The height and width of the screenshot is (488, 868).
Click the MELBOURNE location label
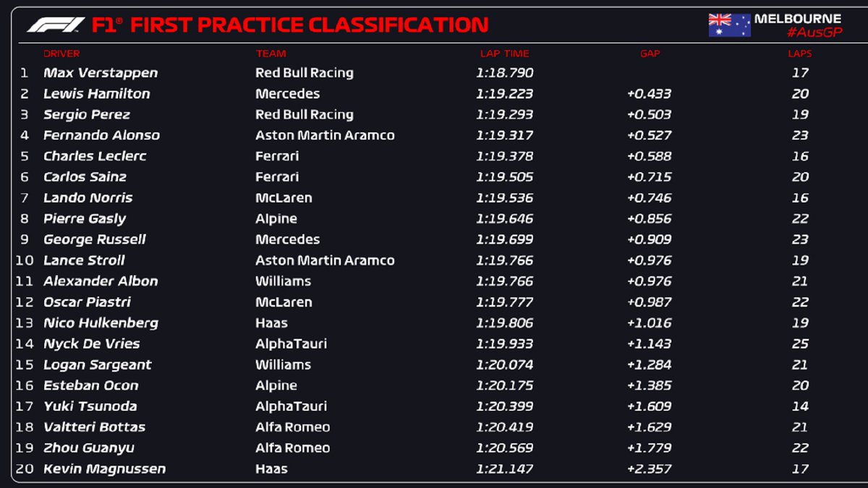coord(798,19)
